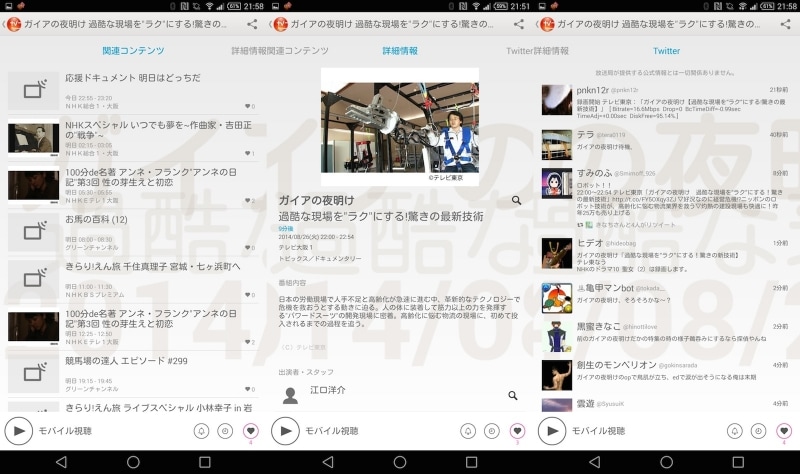This screenshot has height=474, width=800.
Task: Select active 詳細情報 tab in middle screen
Action: (400, 51)
